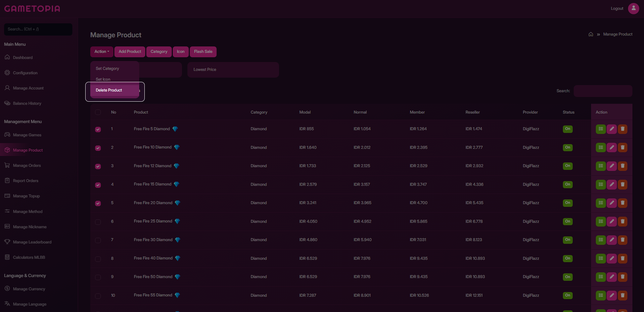Click the home breadcrumb icon
The image size is (644, 312).
pyautogui.click(x=591, y=34)
